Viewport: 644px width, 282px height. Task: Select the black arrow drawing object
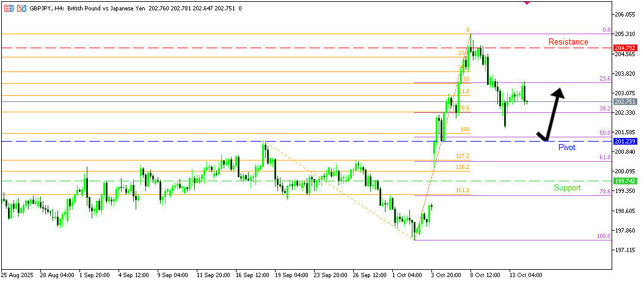(550, 116)
